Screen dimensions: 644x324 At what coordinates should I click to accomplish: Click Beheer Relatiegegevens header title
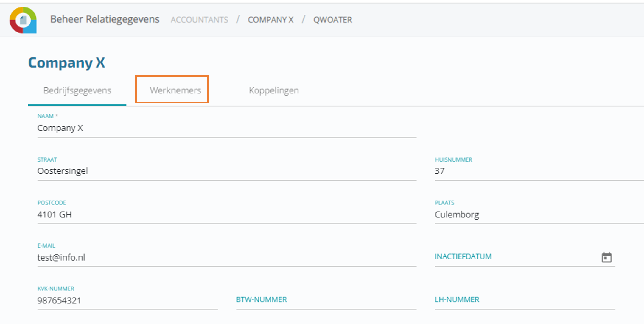pyautogui.click(x=105, y=19)
